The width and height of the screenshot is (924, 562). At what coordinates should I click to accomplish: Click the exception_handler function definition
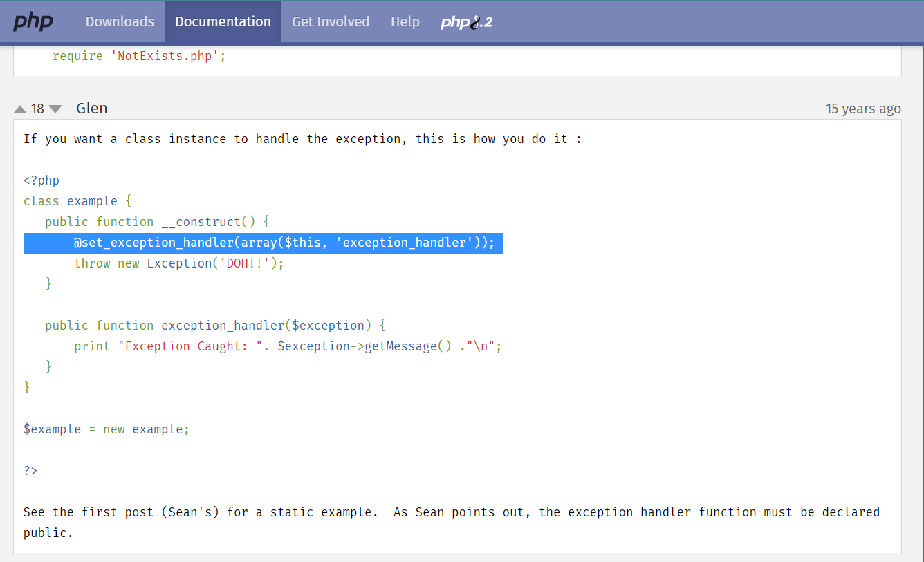[x=214, y=325]
